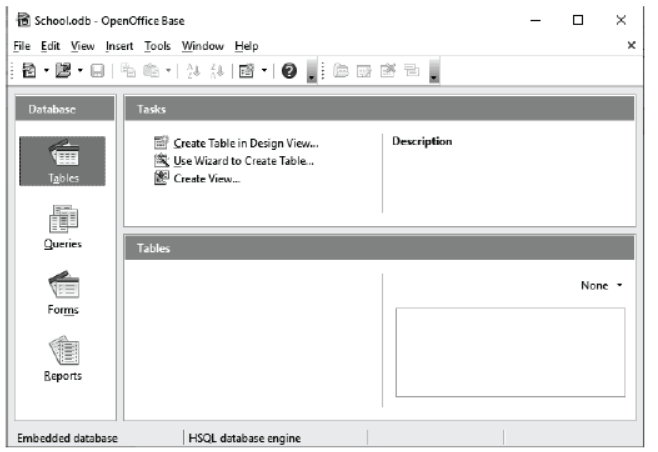This screenshot has width=658, height=452.
Task: Click the Paste icon in toolbar
Action: click(x=151, y=71)
